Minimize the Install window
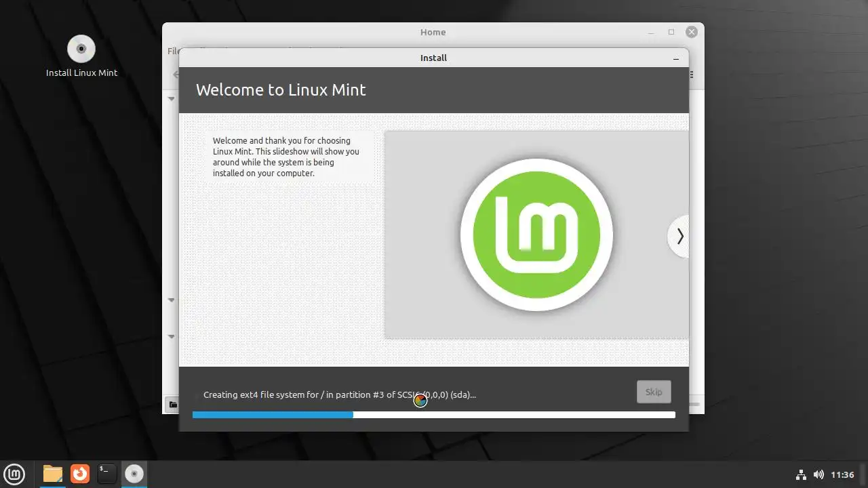The width and height of the screenshot is (868, 488). [676, 58]
